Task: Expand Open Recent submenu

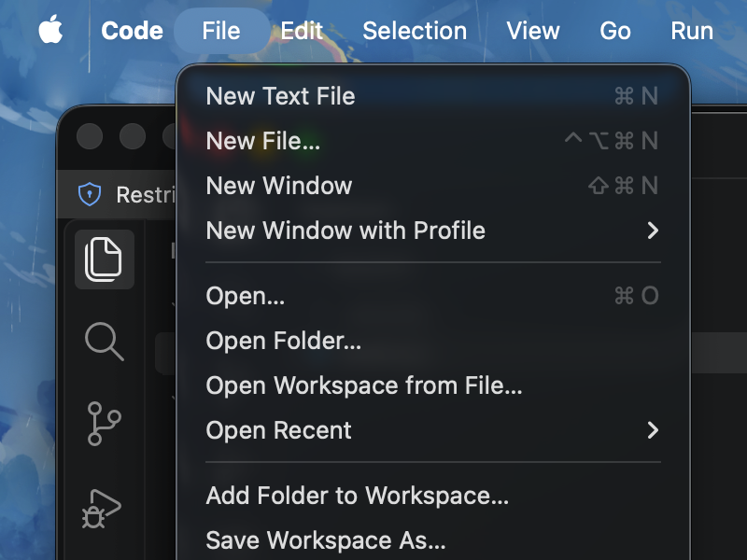Action: click(x=433, y=430)
